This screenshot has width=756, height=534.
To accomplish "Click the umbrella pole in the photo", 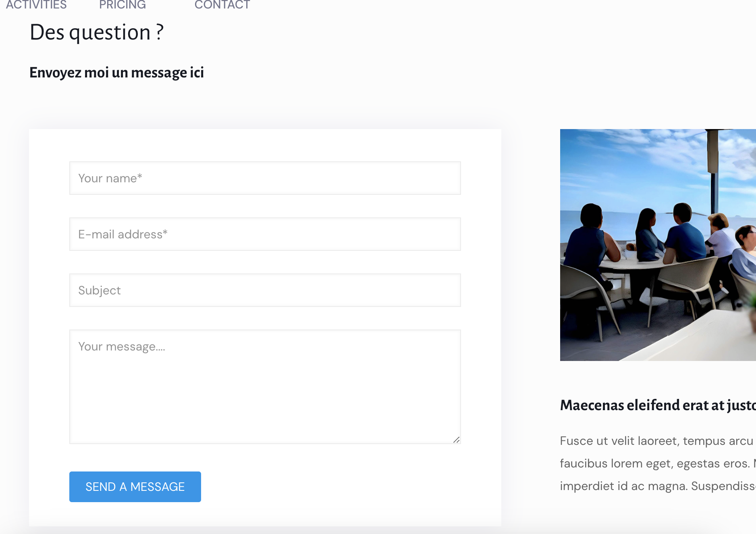I will pos(714,177).
